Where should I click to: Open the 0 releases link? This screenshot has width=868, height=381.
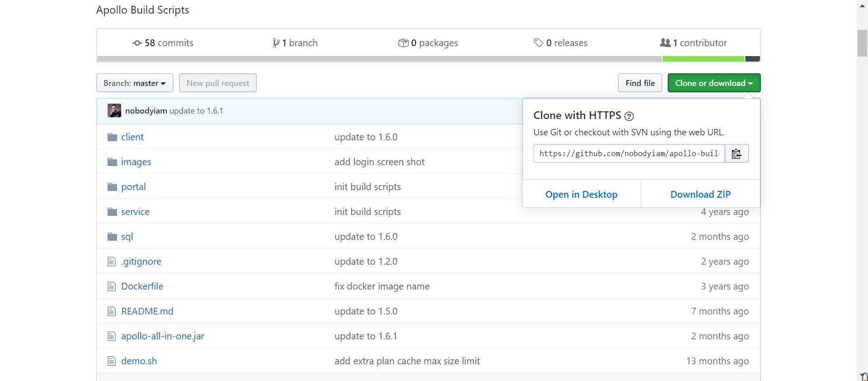[561, 43]
